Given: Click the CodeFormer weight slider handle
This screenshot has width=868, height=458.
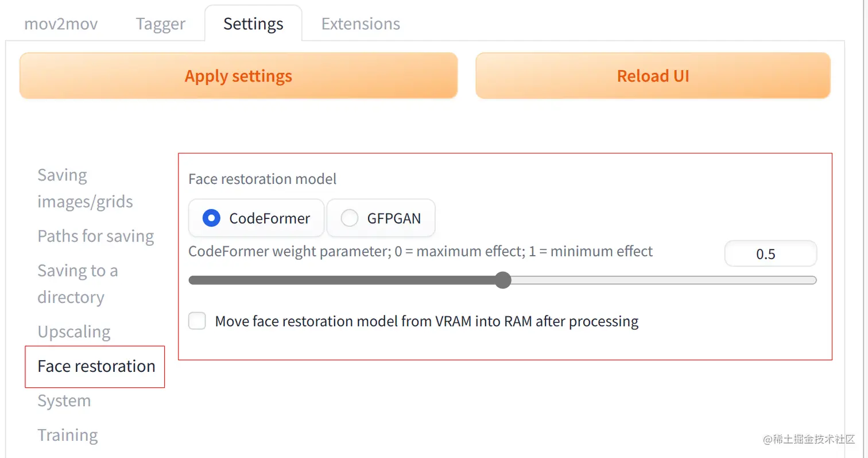Looking at the screenshot, I should 503,280.
